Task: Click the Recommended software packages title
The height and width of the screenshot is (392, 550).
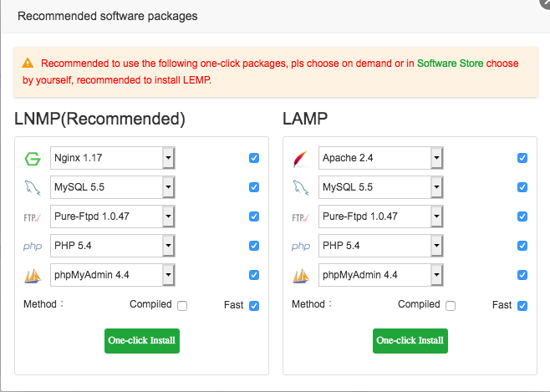Action: click(x=108, y=16)
